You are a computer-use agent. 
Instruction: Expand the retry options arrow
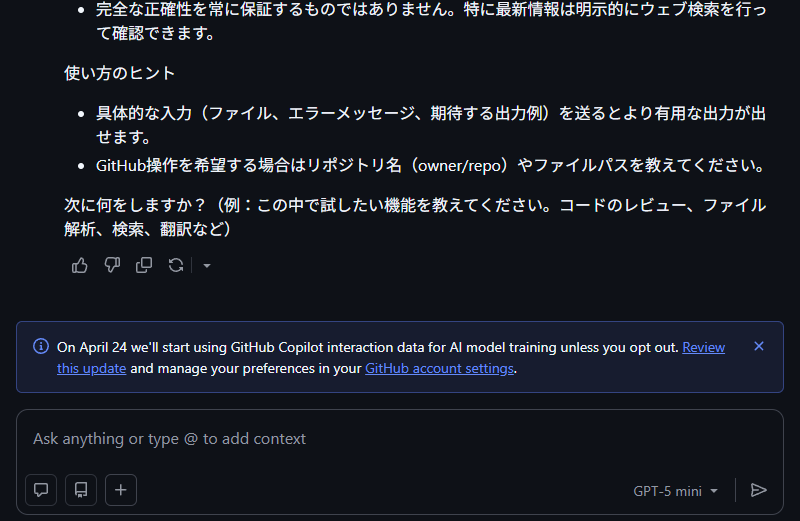point(206,266)
